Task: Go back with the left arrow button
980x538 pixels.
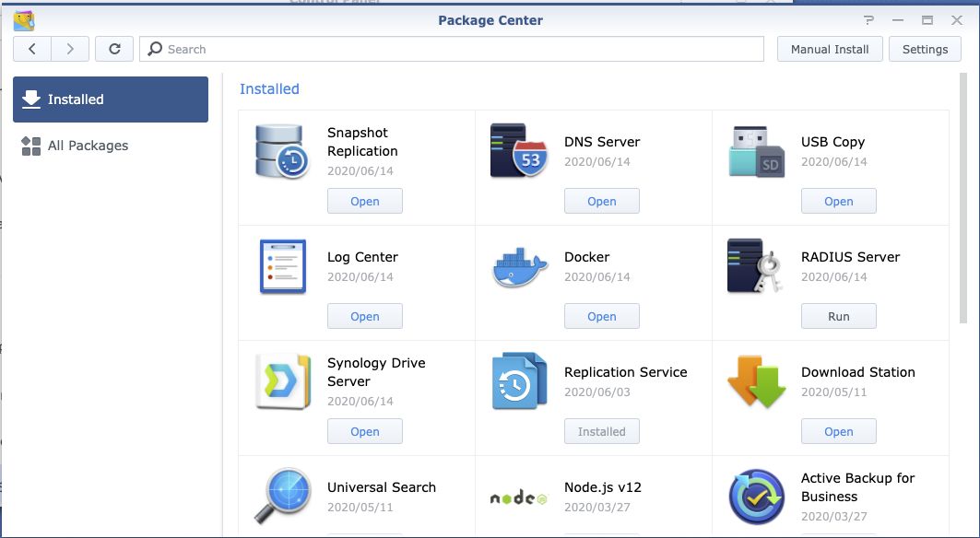Action: (x=32, y=49)
